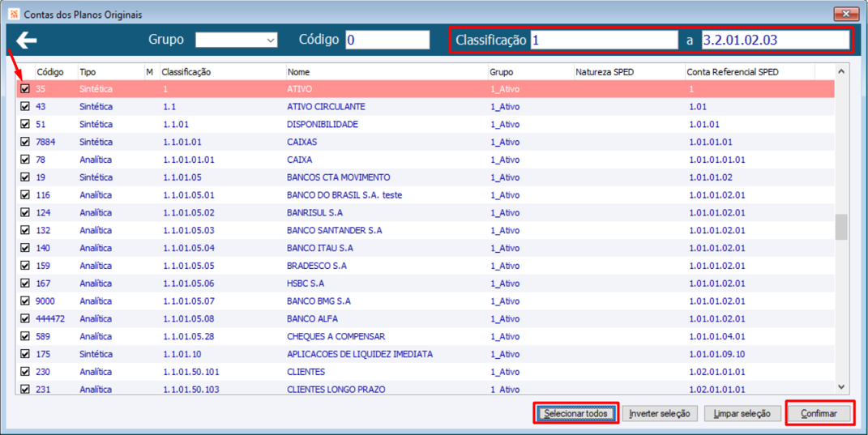Uncheck the HSBC S.A checkbox
This screenshot has width=868, height=435.
click(x=25, y=284)
